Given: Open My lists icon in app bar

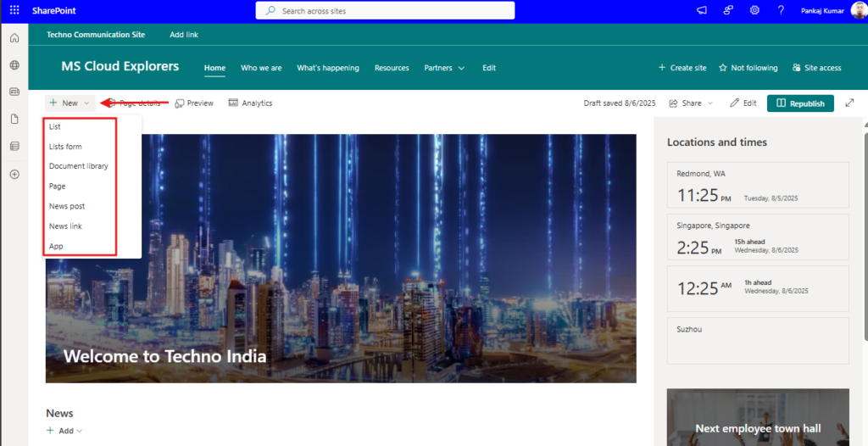Looking at the screenshot, I should click(x=14, y=147).
